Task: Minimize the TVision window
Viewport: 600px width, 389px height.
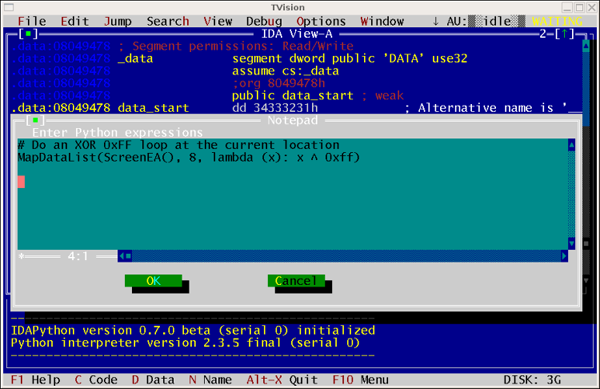Action: coord(567,7)
